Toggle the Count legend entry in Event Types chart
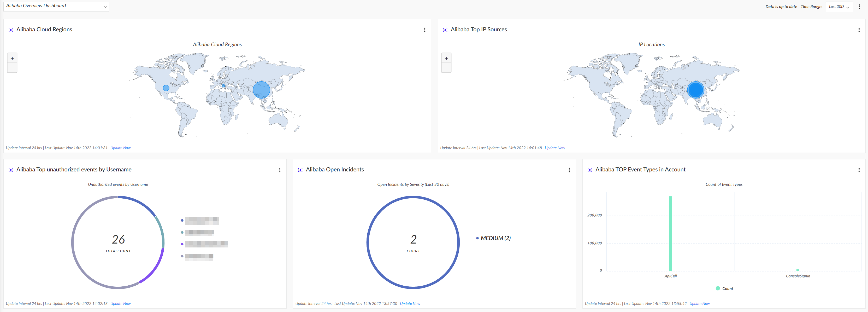Screen dimensions: 868x312 coord(724,288)
